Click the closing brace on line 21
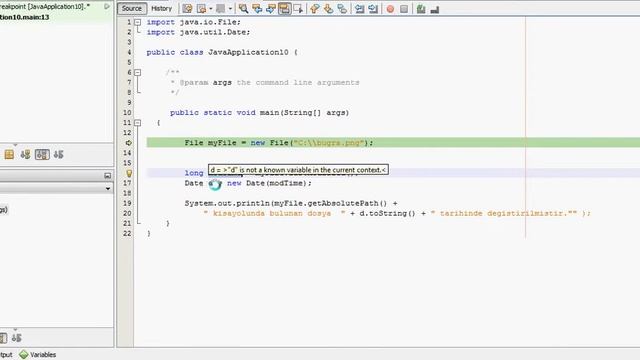 (168, 223)
